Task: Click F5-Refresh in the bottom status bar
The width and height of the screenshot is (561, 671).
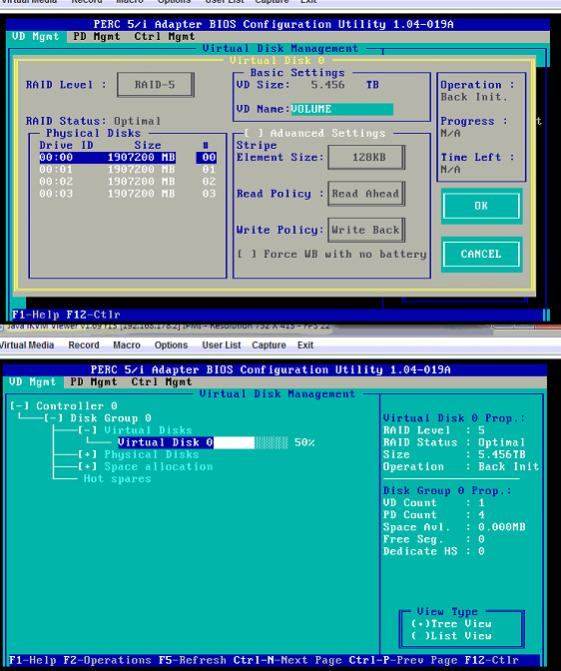Action: tap(192, 660)
